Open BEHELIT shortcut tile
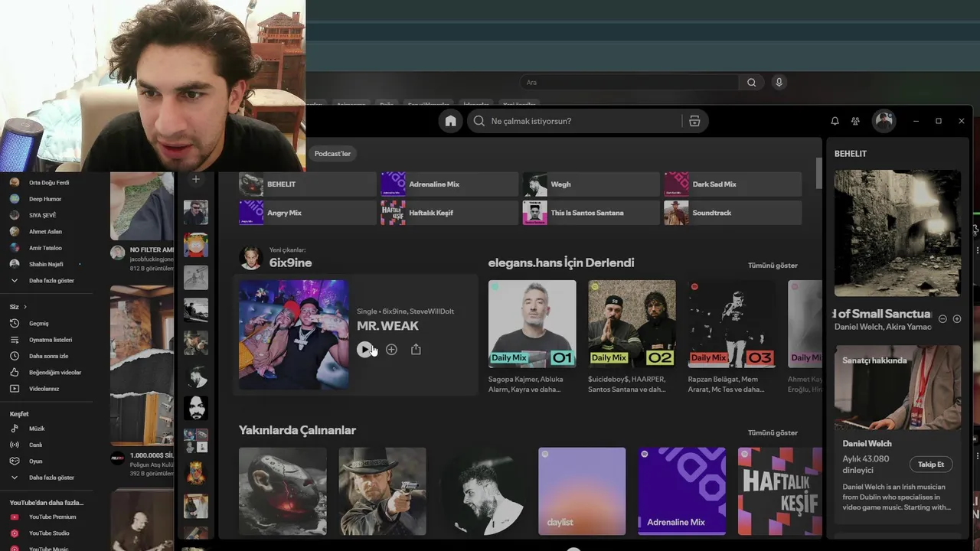 pyautogui.click(x=308, y=184)
